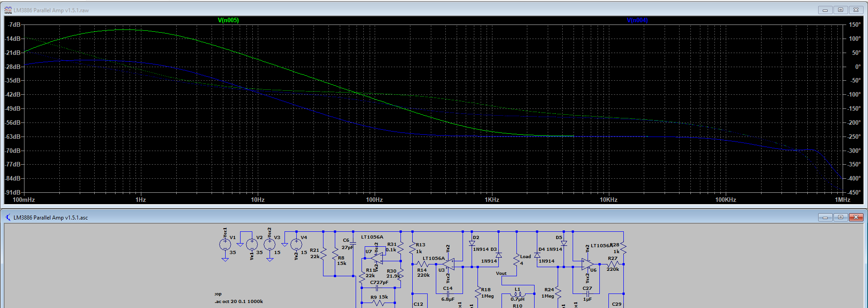
Task: Click the -91dB magnitude axis label
Action: click(13, 192)
